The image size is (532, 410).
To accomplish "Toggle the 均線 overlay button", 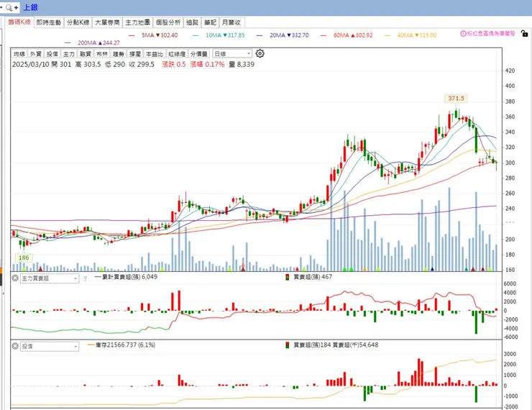I will point(19,54).
